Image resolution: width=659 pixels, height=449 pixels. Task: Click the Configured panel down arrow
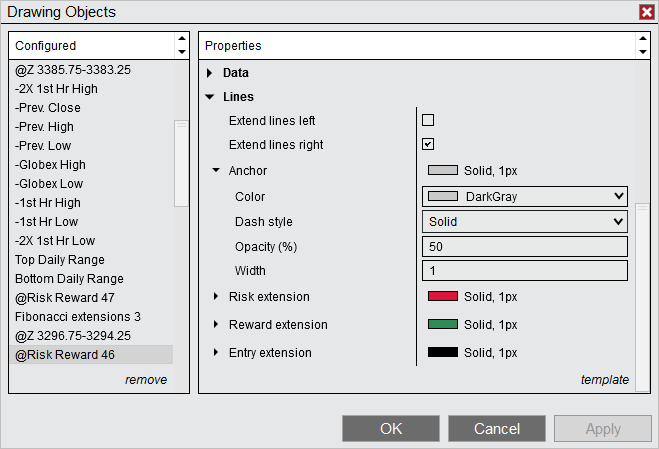[x=182, y=52]
